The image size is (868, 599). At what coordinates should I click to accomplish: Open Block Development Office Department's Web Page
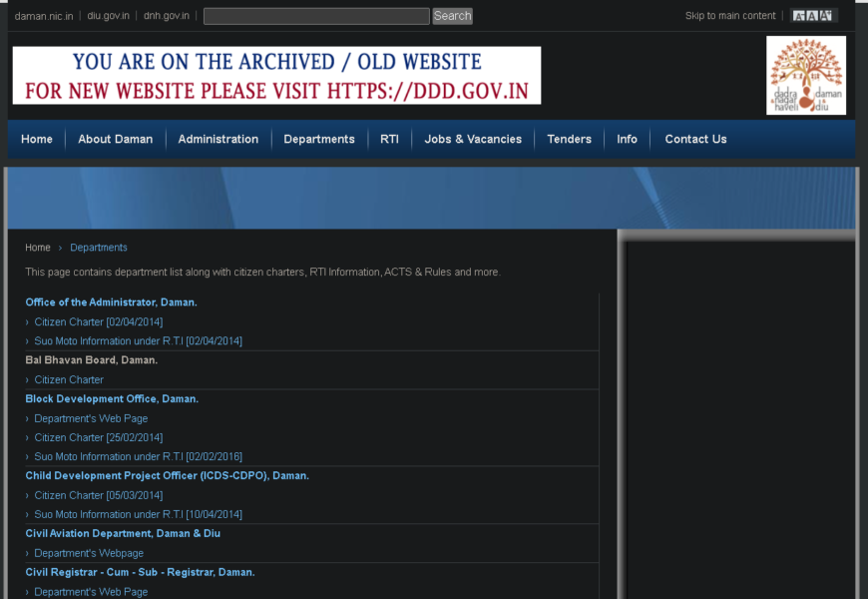coord(91,419)
